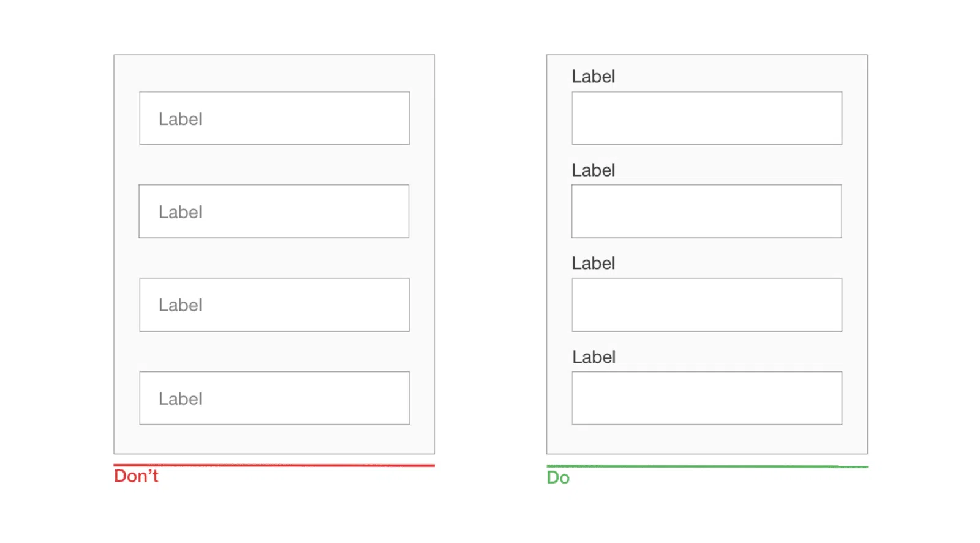This screenshot has width=980, height=543.
Task: Focus the second empty input field in the Do example
Action: pos(707,211)
